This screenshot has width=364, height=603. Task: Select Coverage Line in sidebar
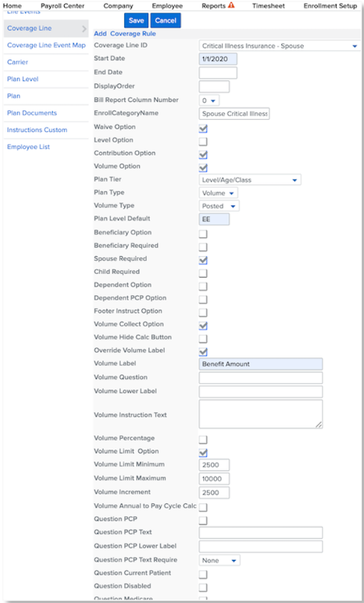tap(45, 28)
